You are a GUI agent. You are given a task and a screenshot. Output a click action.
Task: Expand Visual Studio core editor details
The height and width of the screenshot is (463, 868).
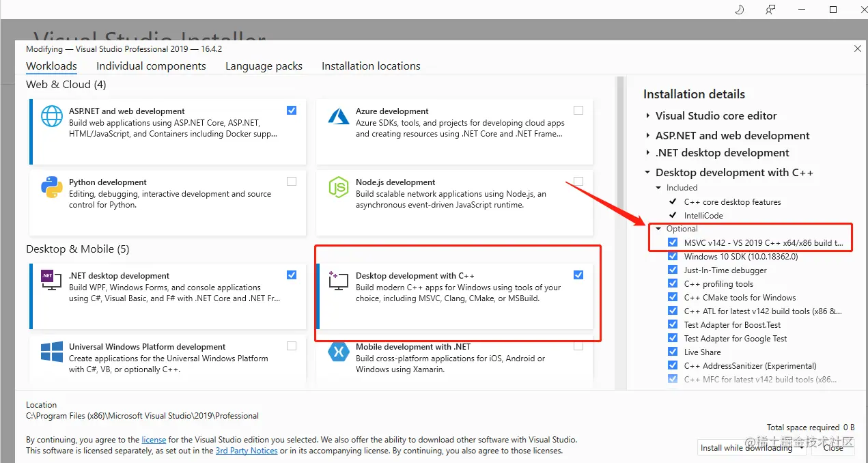pyautogui.click(x=648, y=116)
